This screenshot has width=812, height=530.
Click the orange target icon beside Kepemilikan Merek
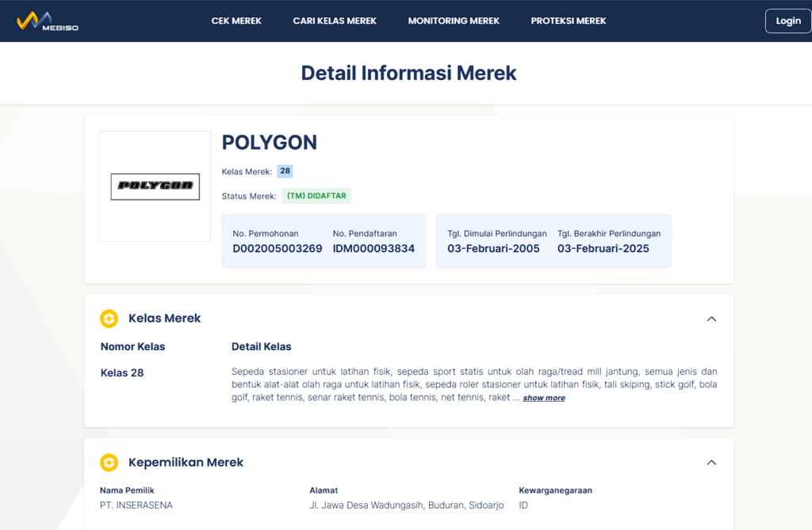point(109,462)
